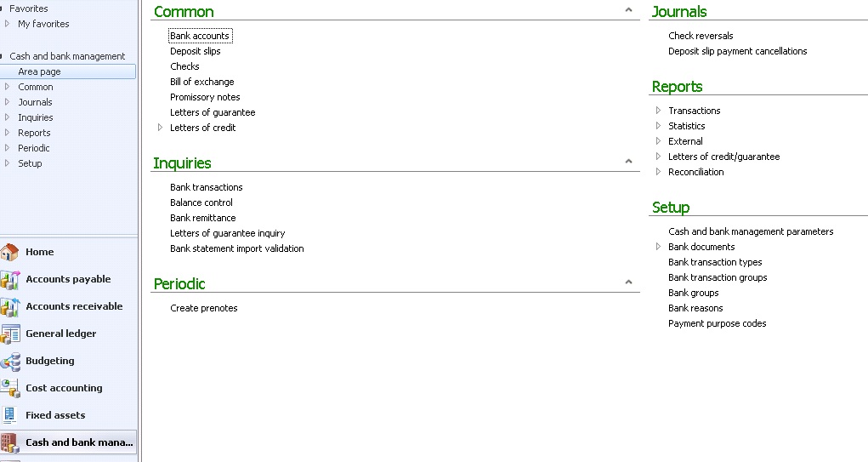Select Cash and bank management icon
Viewport: 868px width, 462px height.
[10, 442]
